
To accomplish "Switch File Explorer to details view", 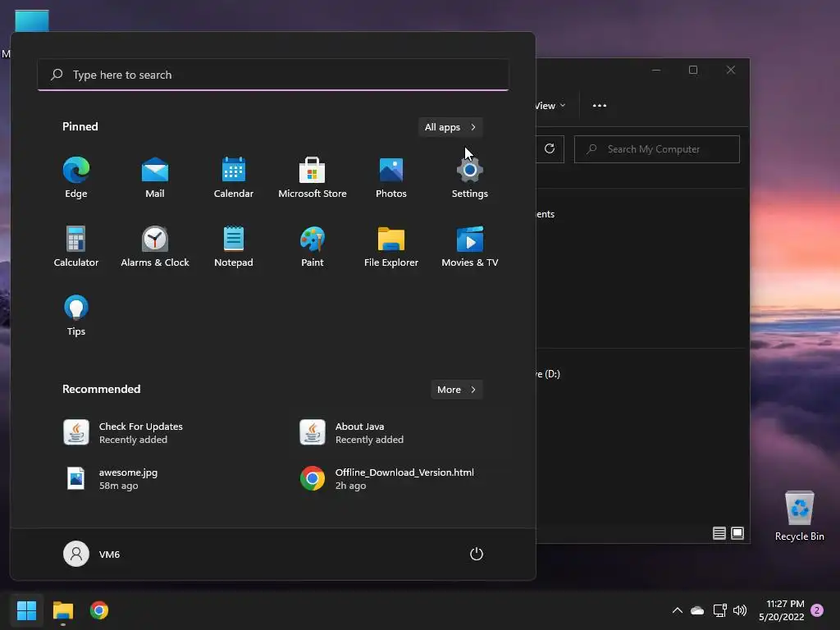I will [719, 533].
